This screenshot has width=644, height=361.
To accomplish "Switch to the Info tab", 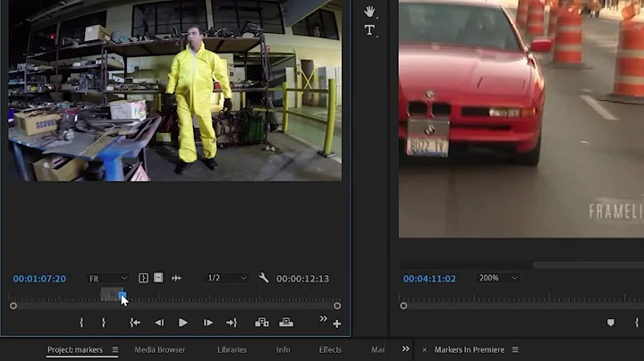I will 283,350.
